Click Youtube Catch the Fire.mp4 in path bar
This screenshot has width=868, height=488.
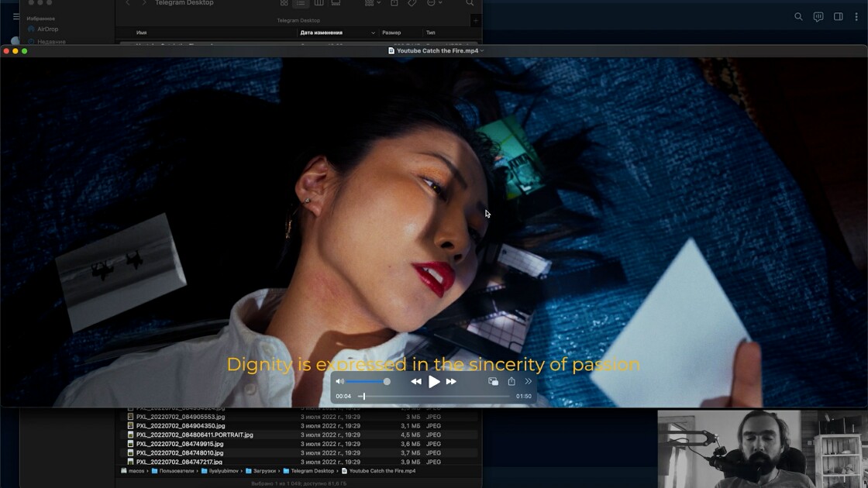pyautogui.click(x=378, y=471)
